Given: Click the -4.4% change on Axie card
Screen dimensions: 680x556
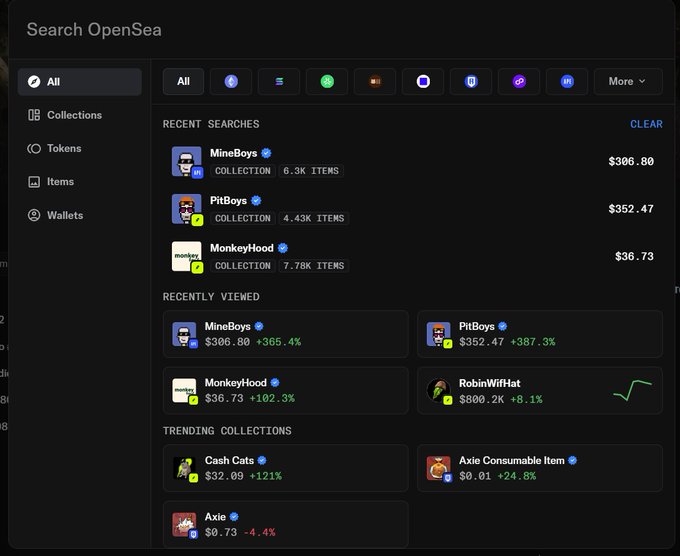Looking at the screenshot, I should (259, 532).
